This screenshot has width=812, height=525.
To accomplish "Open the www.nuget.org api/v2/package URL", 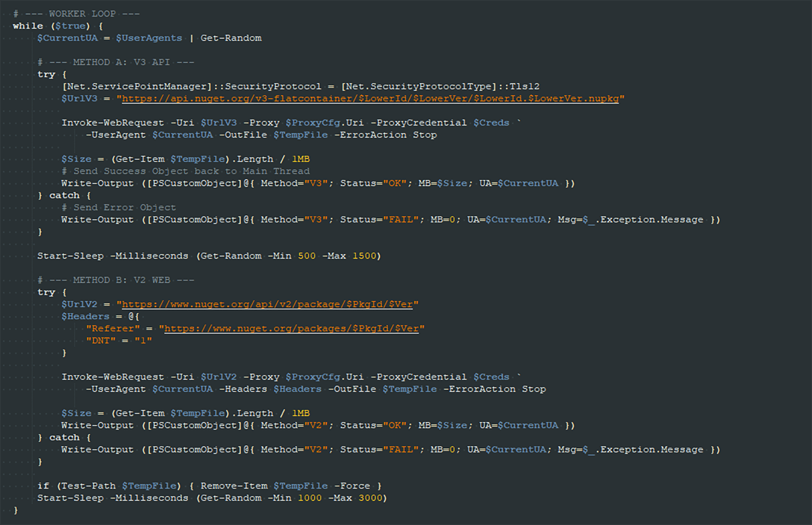I will coord(267,305).
